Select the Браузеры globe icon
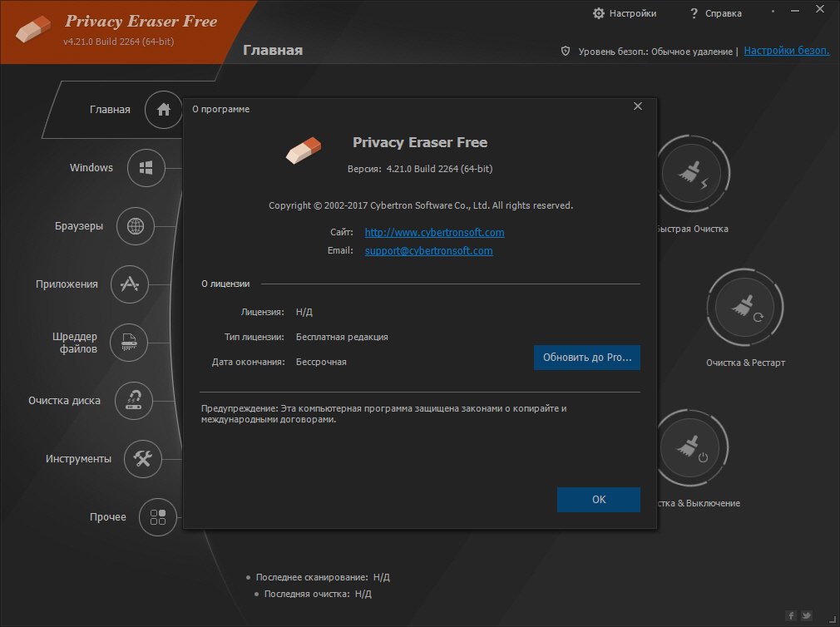 [136, 226]
